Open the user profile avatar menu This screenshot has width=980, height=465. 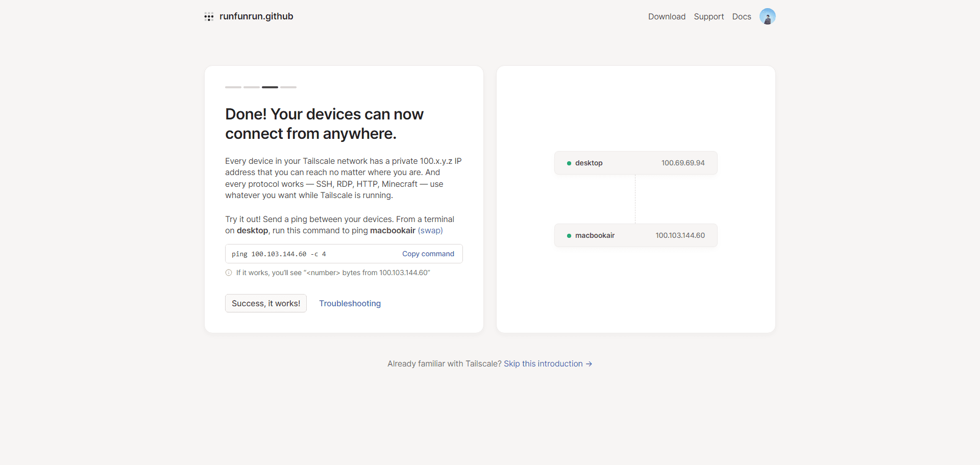pos(767,16)
